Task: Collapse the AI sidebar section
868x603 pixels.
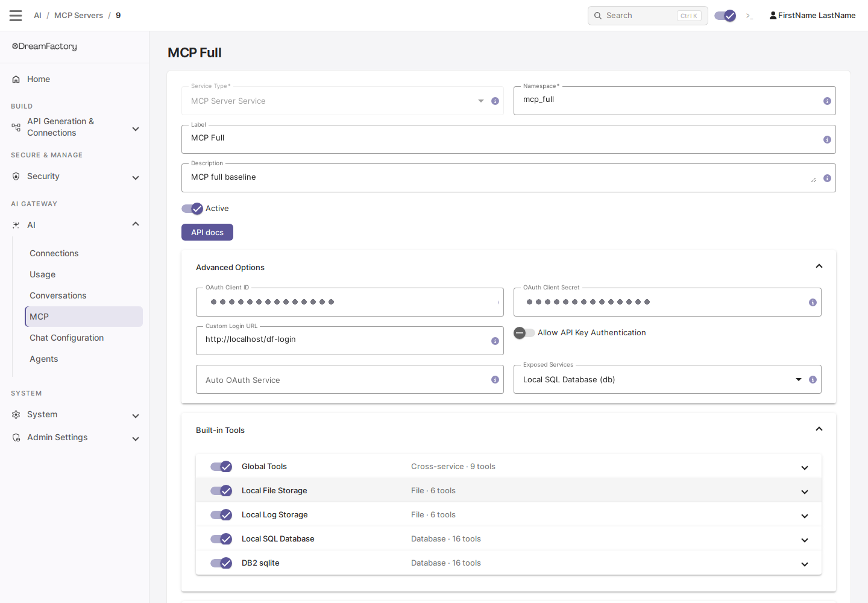Action: coord(136,224)
